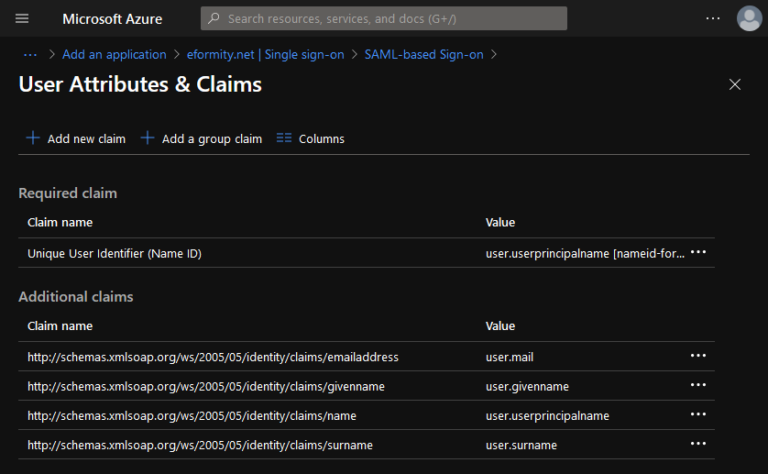Open the top bar more options ellipsis
768x474 pixels.
(712, 19)
